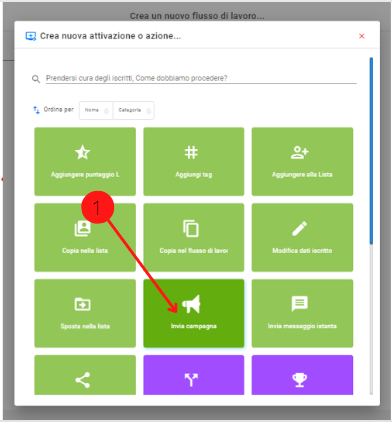Choose the Copia nella lista contact-copy icon
The height and width of the screenshot is (422, 392).
coord(82,229)
